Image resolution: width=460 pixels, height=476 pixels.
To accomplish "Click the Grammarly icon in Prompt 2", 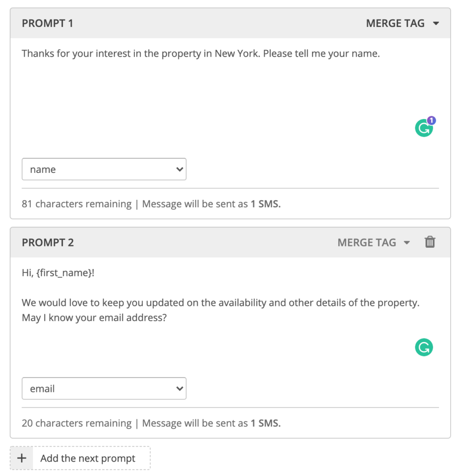I will tap(424, 347).
